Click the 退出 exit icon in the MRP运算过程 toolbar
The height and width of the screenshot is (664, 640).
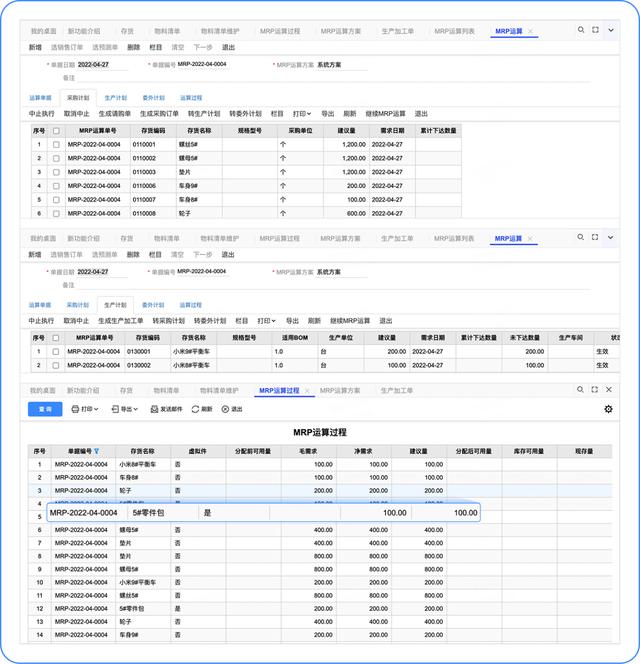click(x=225, y=409)
